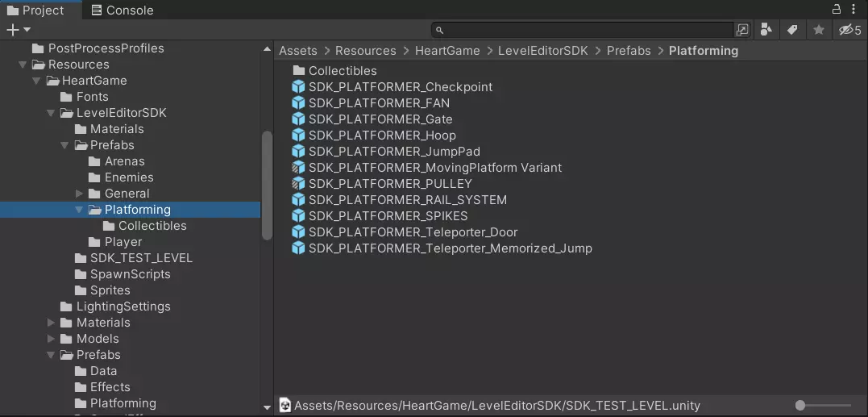Image resolution: width=868 pixels, height=417 pixels.
Task: Expand the General folder
Action: click(79, 194)
